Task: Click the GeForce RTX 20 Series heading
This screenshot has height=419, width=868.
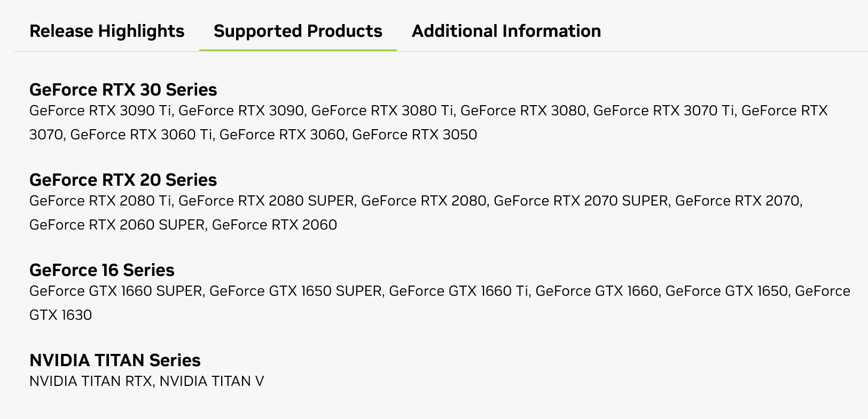Action: (x=123, y=179)
